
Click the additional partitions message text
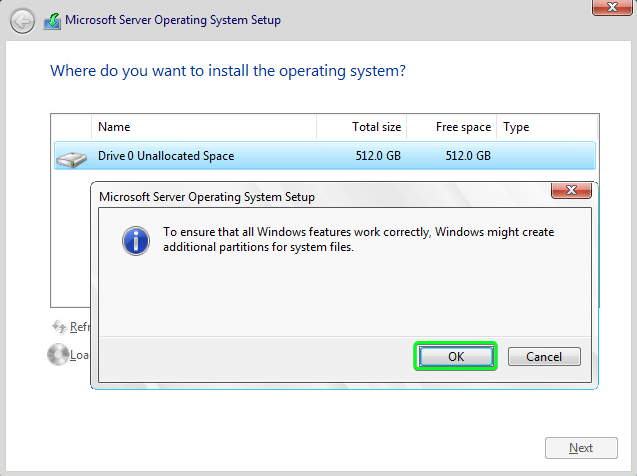tap(358, 239)
